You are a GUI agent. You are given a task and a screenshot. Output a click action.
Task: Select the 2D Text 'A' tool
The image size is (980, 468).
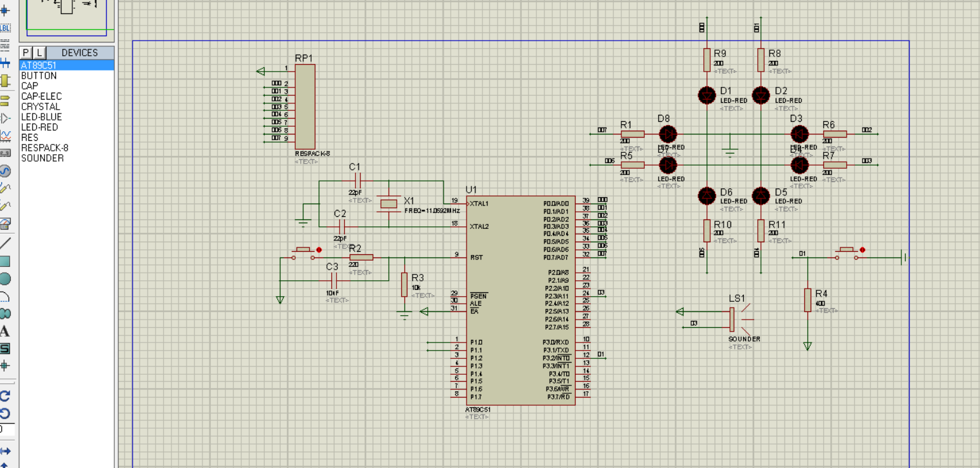tap(5, 331)
